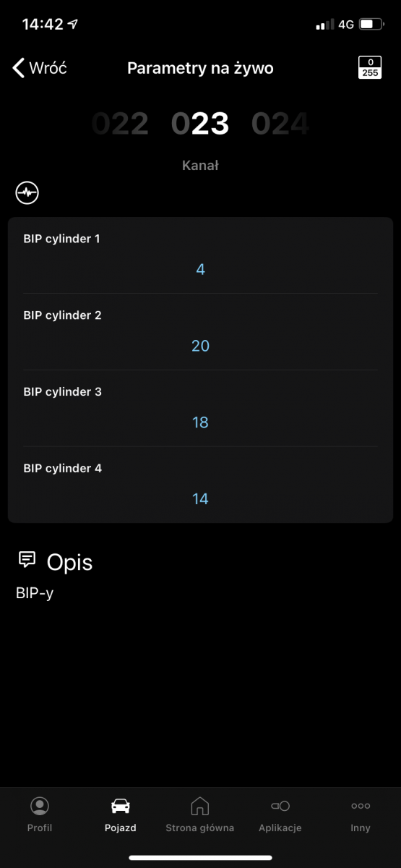This screenshot has width=401, height=868.
Task: Select channel 024 in the picker
Action: click(280, 124)
